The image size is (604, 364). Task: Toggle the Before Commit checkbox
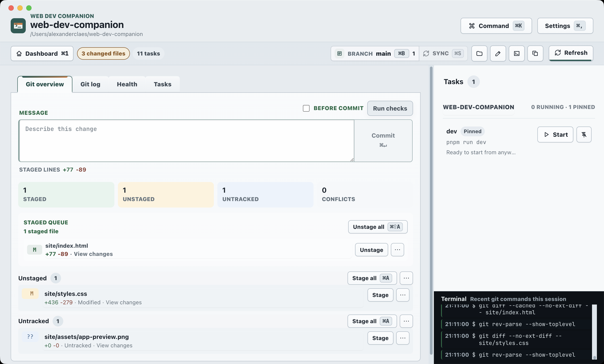click(306, 108)
